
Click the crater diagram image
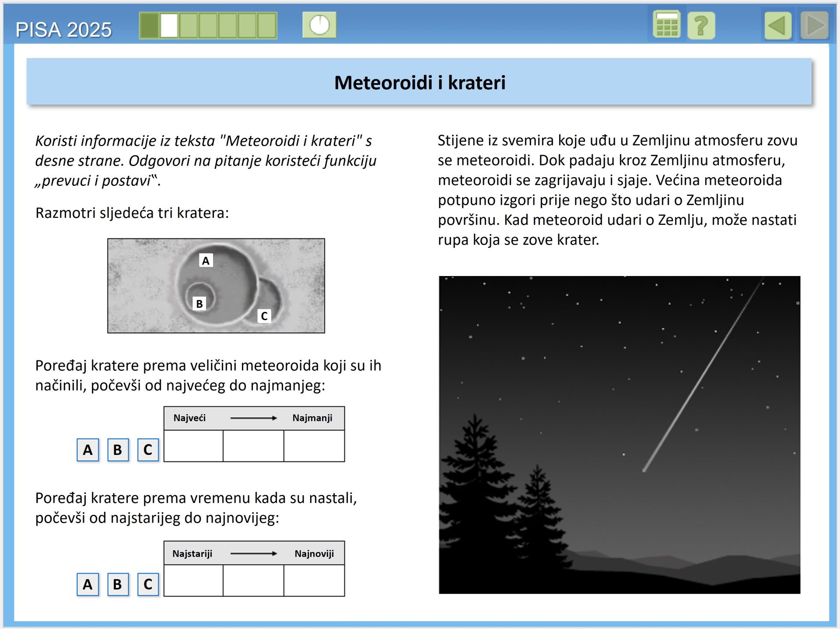[216, 286]
